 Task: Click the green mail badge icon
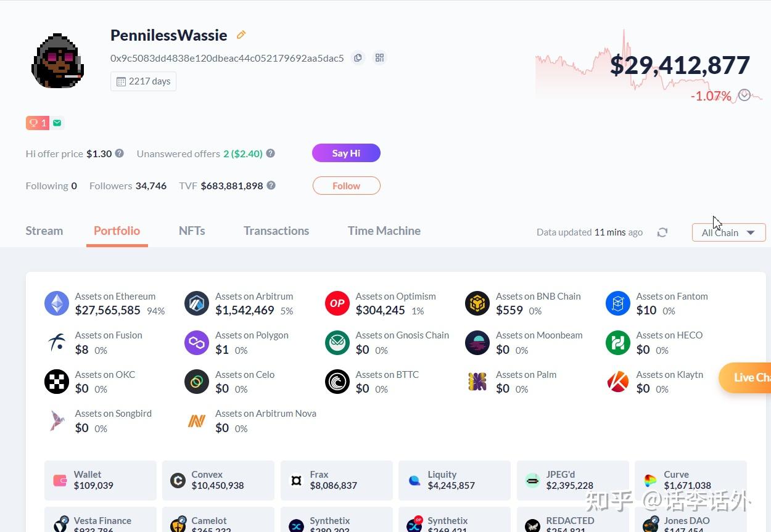point(57,123)
